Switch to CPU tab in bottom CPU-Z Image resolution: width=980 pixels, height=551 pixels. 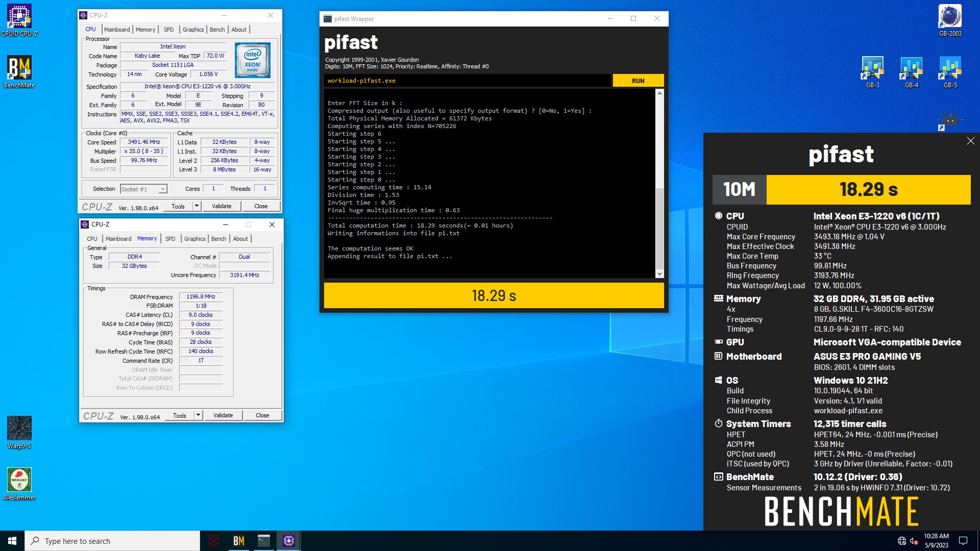coord(92,239)
